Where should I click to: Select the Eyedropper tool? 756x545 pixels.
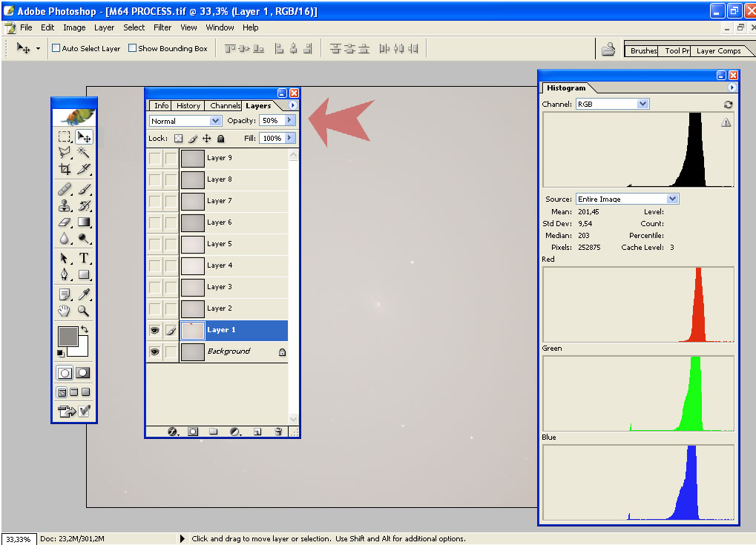[84, 294]
